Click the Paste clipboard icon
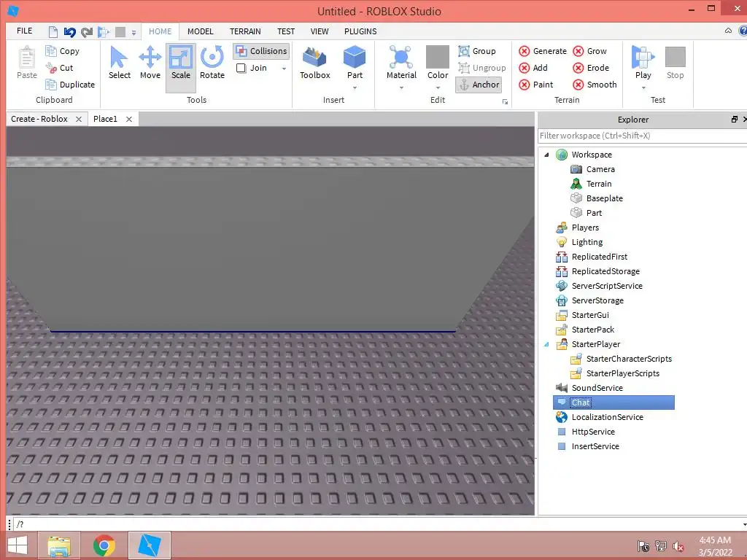747x560 pixels. coord(27,58)
